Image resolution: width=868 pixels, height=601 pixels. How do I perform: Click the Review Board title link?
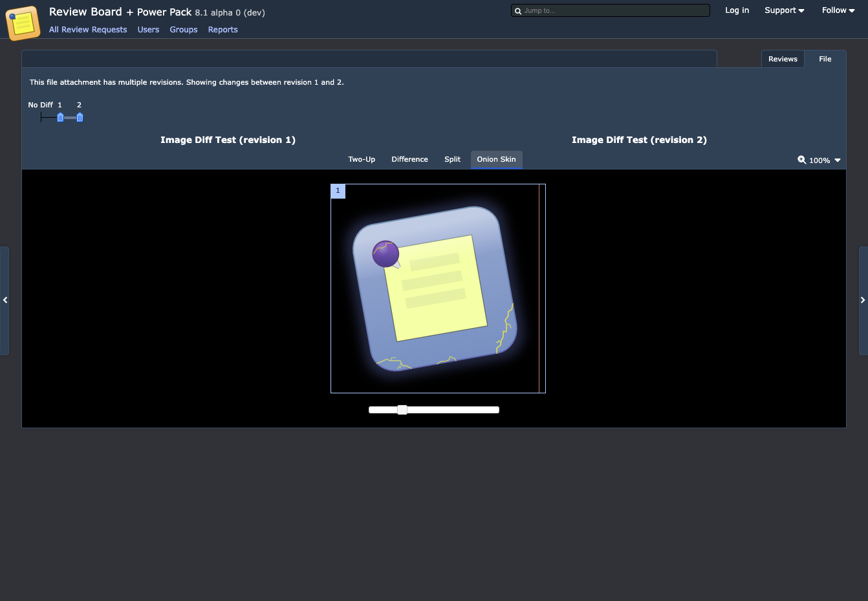coord(85,12)
